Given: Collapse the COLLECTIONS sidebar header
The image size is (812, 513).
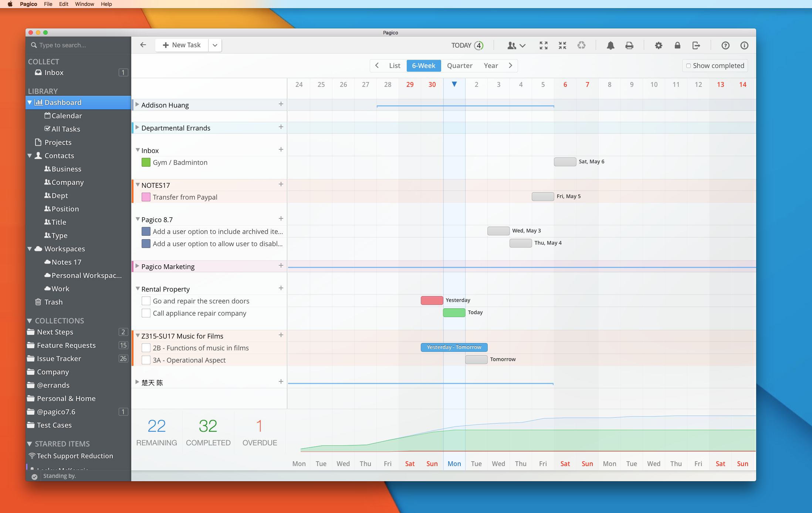Looking at the screenshot, I should click(30, 320).
